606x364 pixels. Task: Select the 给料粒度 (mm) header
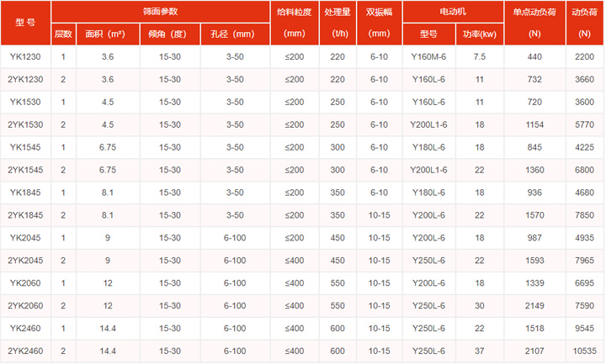click(295, 24)
